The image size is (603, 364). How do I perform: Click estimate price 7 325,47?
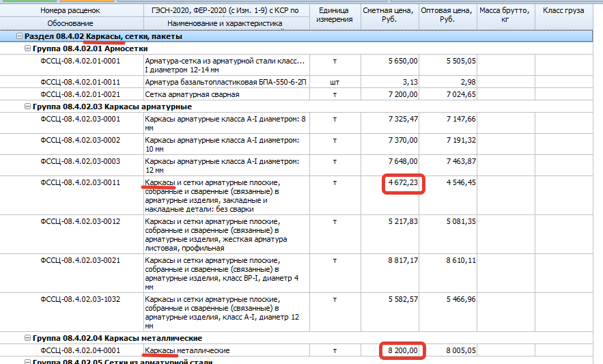point(403,119)
